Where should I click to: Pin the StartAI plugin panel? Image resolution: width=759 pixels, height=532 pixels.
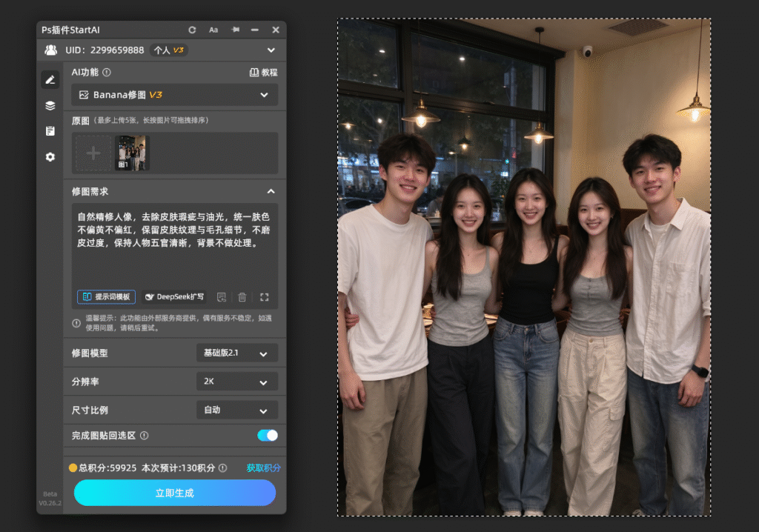(235, 30)
